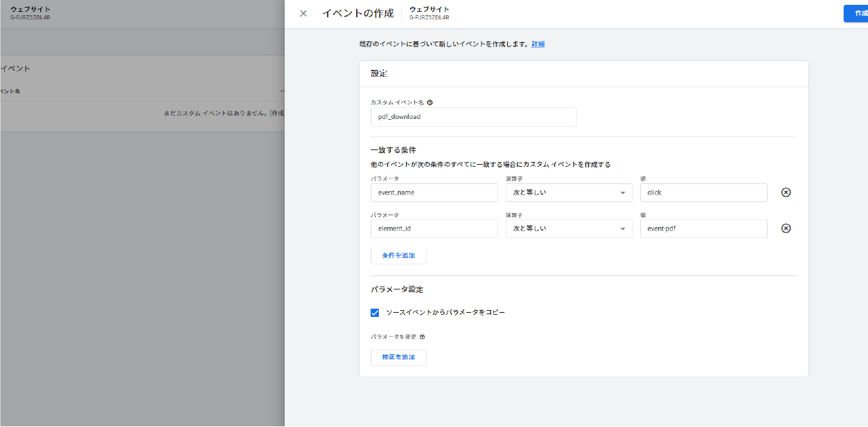Viewport: 868px width, 427px height.
Task: Click the 条件を追加 button
Action: tap(398, 255)
